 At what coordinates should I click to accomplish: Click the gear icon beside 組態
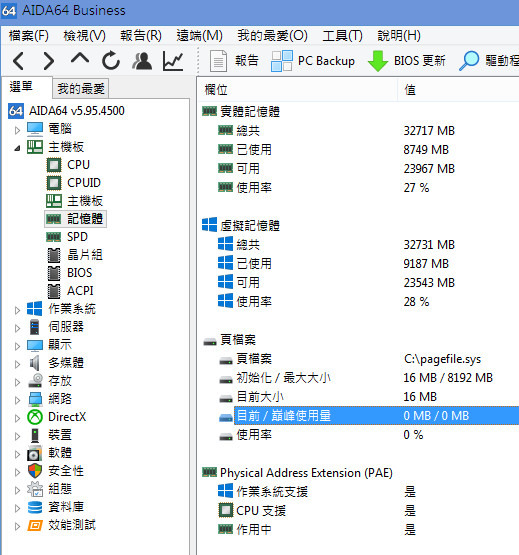(x=35, y=489)
